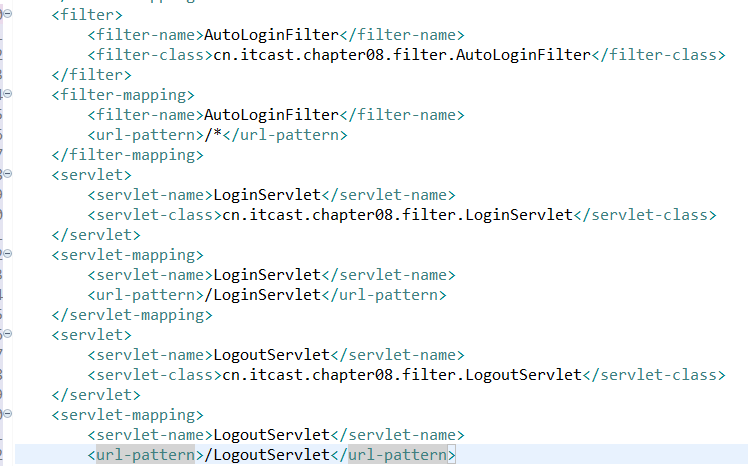This screenshot has height=466, width=748.
Task: Collapse the filter-mapping element fold marker
Action: coord(8,94)
